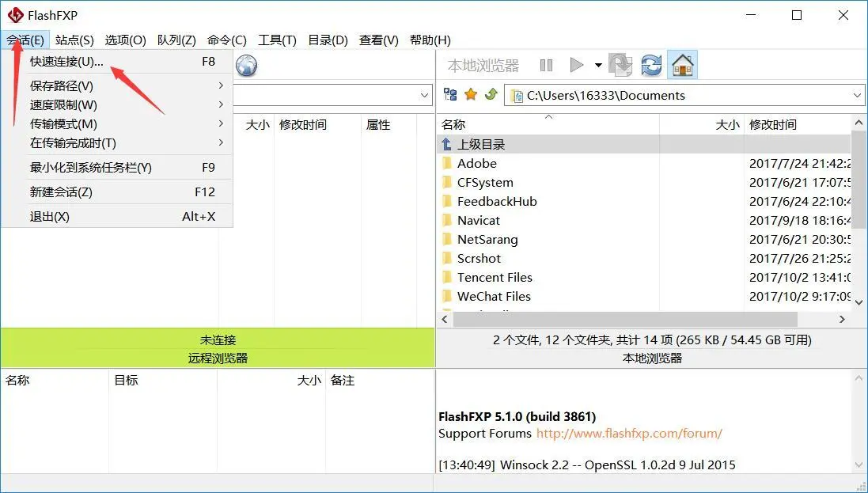Open the 工具(T) menu

pos(278,40)
